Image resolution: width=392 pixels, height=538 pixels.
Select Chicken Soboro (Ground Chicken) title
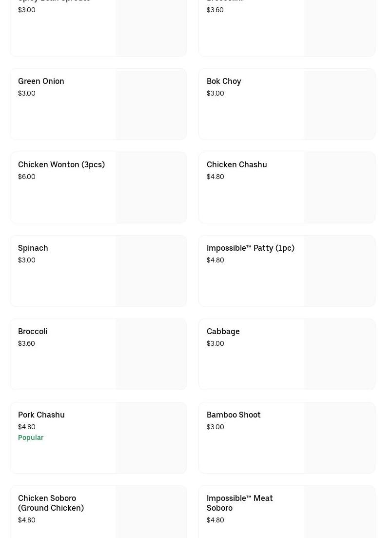(x=51, y=503)
